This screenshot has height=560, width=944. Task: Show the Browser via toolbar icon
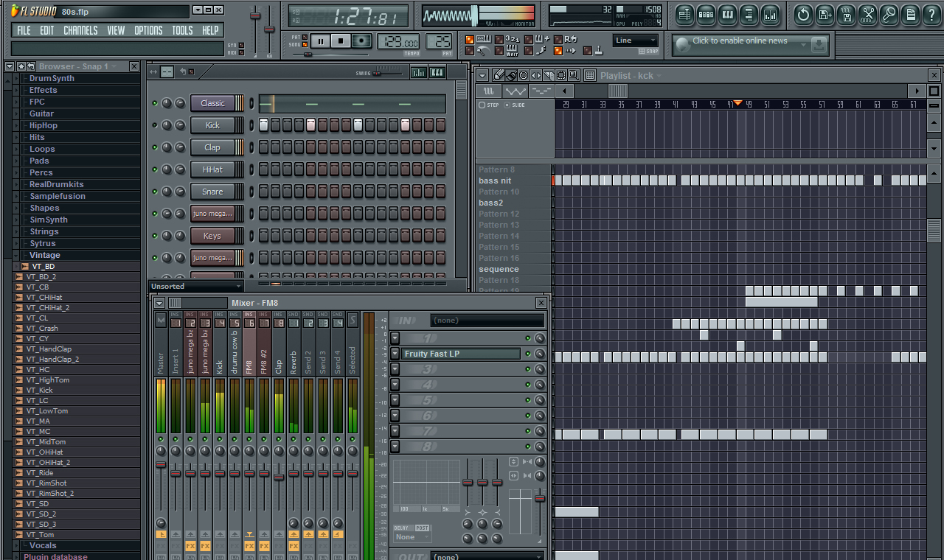click(x=749, y=14)
